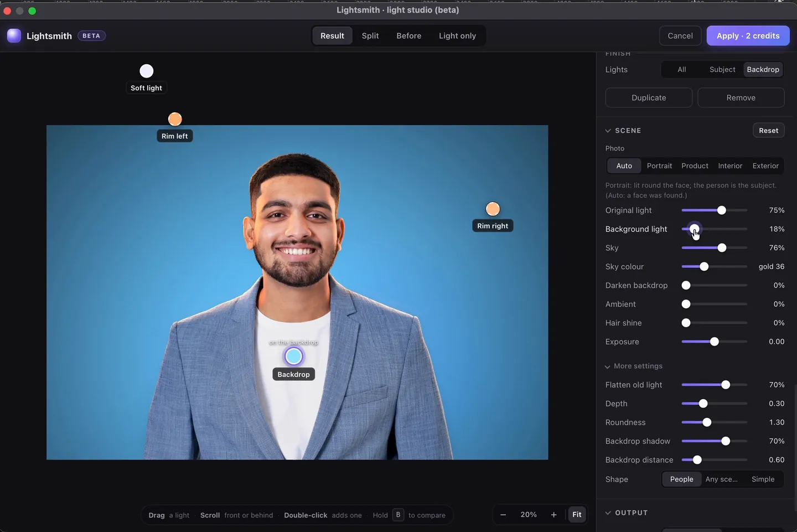Choose Simple shape option
797x532 pixels.
(x=763, y=479)
